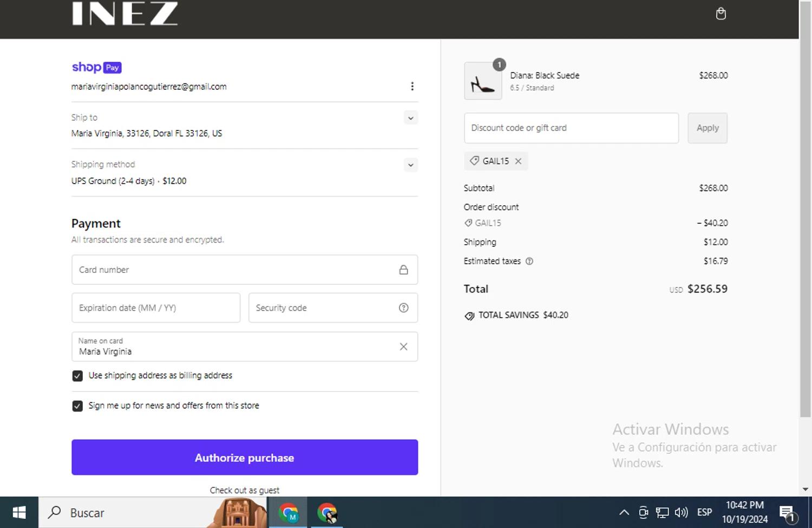Viewport: 812px width, 528px height.
Task: Click the estimated taxes info icon
Action: [529, 261]
